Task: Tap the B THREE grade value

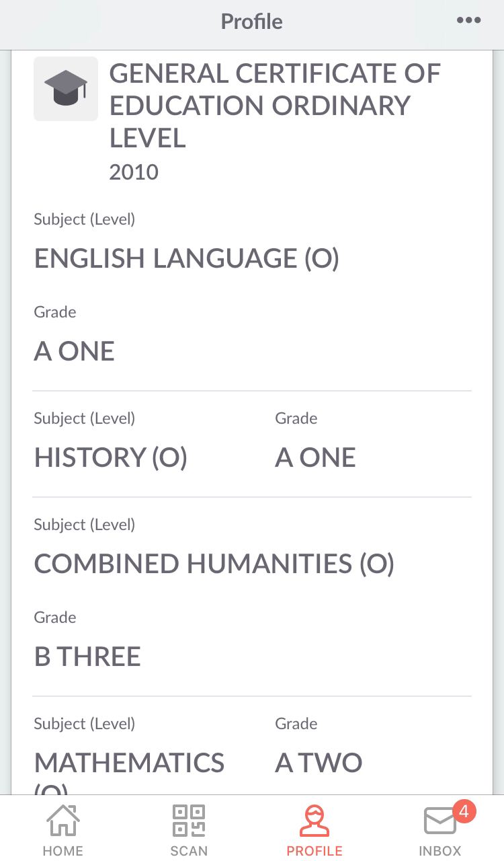Action: point(87,657)
